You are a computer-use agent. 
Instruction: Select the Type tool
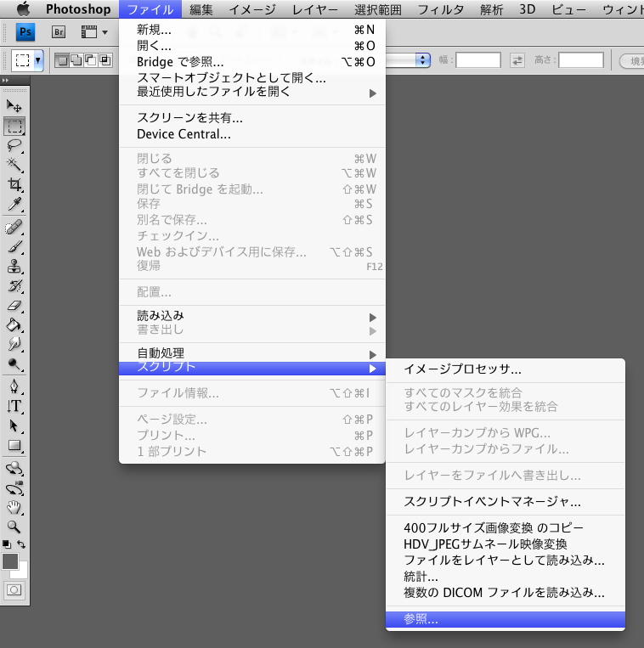(14, 406)
